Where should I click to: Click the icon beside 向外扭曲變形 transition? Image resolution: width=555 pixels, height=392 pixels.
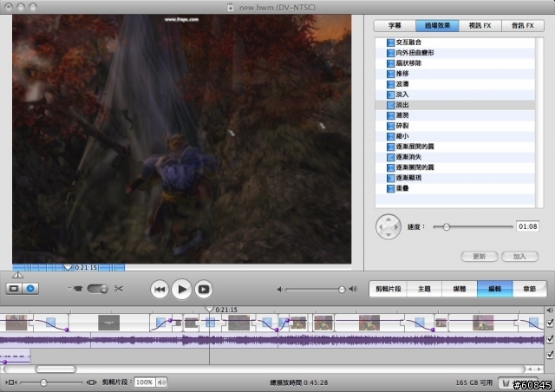[390, 53]
